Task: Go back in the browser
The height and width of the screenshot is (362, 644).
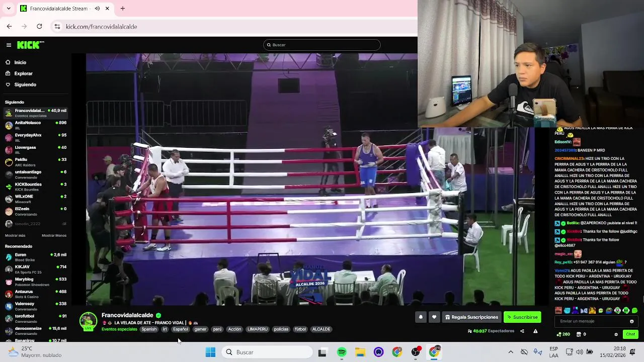Action: click(9, 26)
